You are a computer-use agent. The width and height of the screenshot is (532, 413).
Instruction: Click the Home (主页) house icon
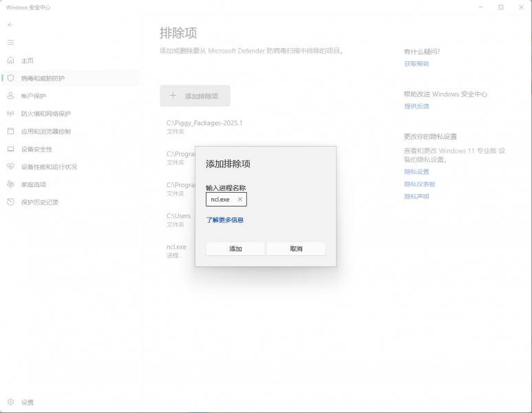click(x=10, y=61)
